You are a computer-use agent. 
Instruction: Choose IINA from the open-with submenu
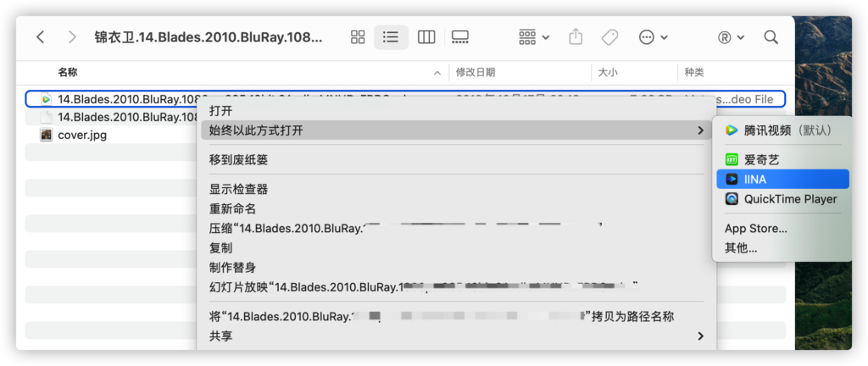point(754,179)
